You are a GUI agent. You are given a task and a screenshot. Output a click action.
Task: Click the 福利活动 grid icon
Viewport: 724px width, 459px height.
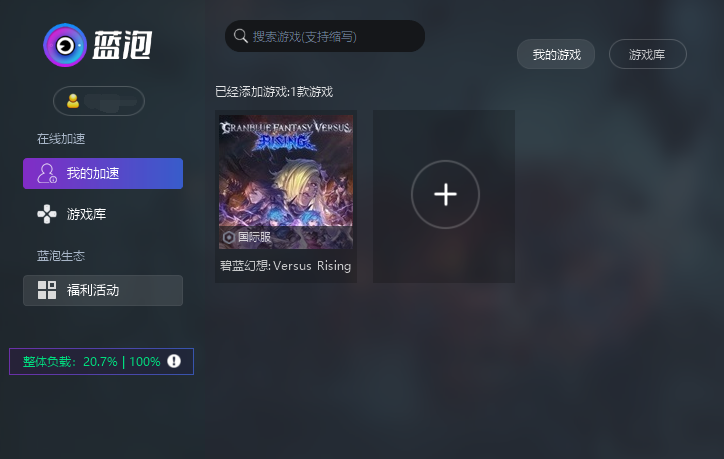click(47, 290)
